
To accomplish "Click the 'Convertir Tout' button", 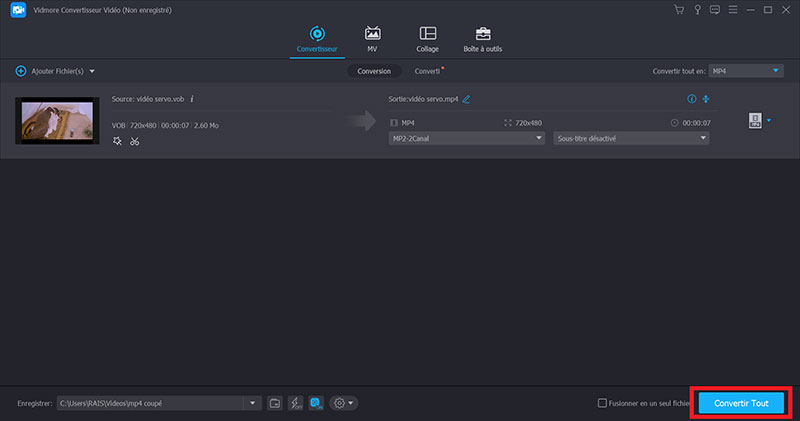I will 741,403.
